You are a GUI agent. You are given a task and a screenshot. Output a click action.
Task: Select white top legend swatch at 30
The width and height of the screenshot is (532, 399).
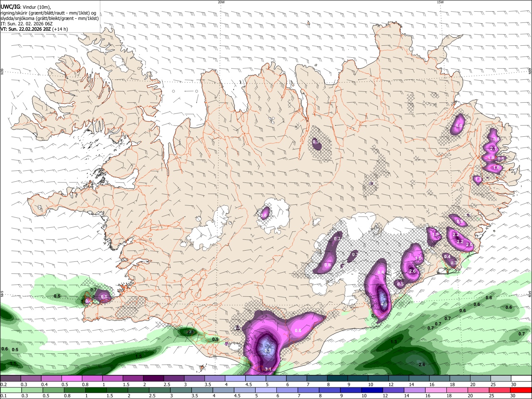(x=521, y=379)
